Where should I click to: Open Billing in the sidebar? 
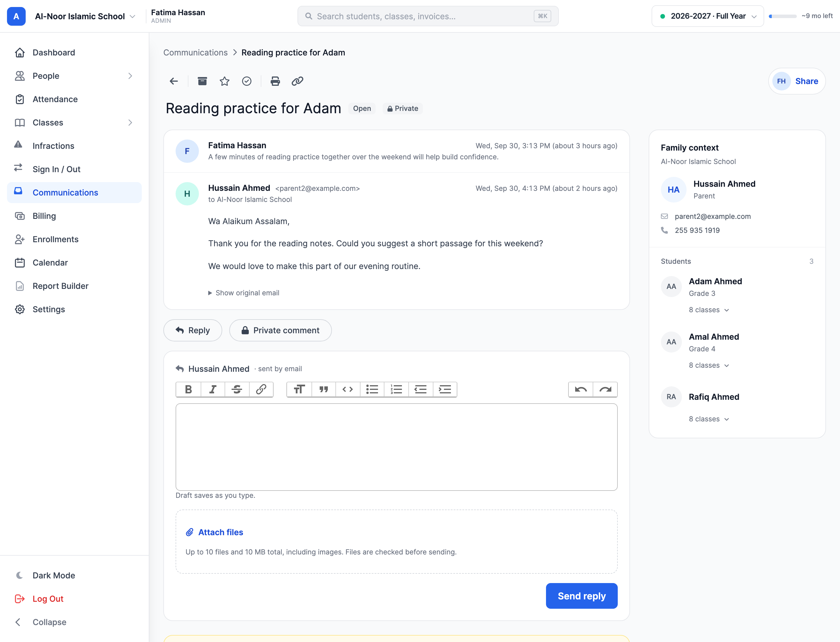tap(74, 216)
